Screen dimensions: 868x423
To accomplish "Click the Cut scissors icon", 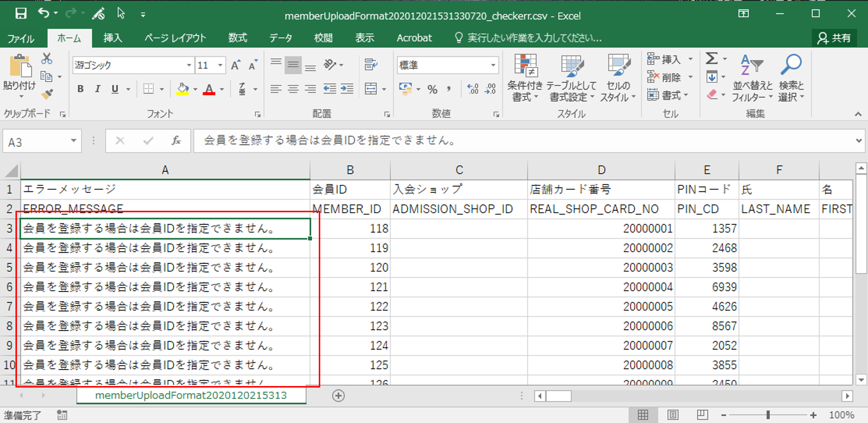I will click(x=47, y=59).
